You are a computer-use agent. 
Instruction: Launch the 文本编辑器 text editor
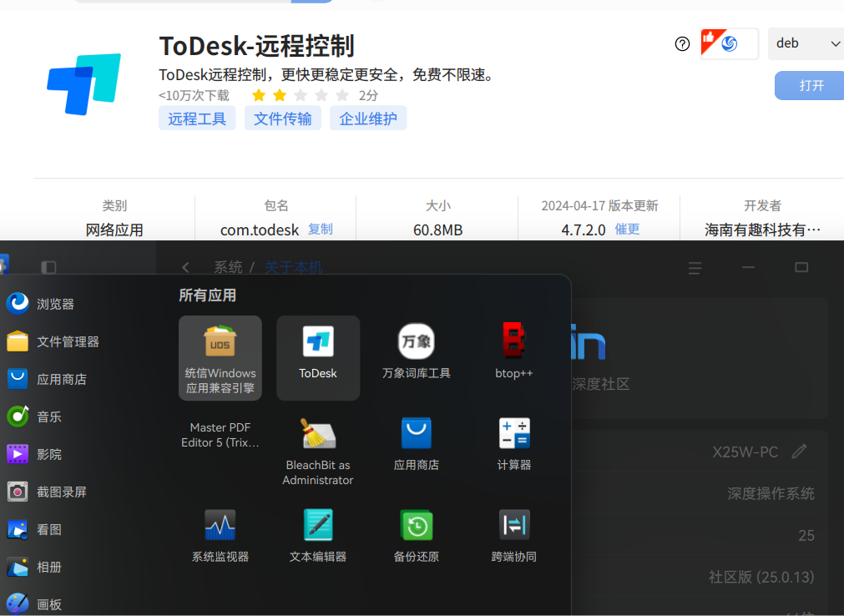pos(318,534)
